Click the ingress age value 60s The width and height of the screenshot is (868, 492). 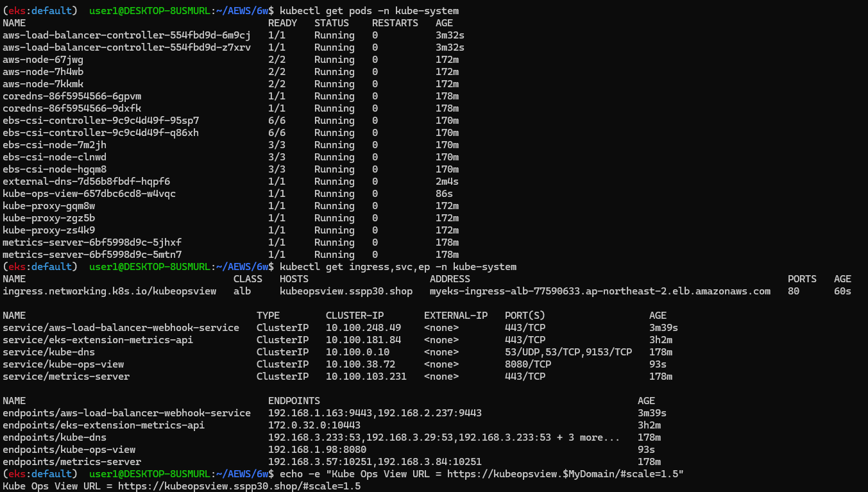click(x=842, y=291)
